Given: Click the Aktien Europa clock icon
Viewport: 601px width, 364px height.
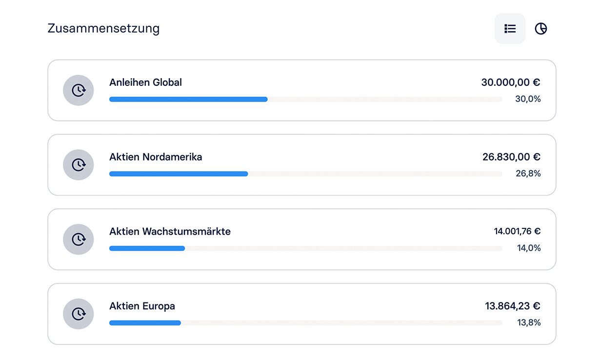Looking at the screenshot, I should click(x=78, y=314).
